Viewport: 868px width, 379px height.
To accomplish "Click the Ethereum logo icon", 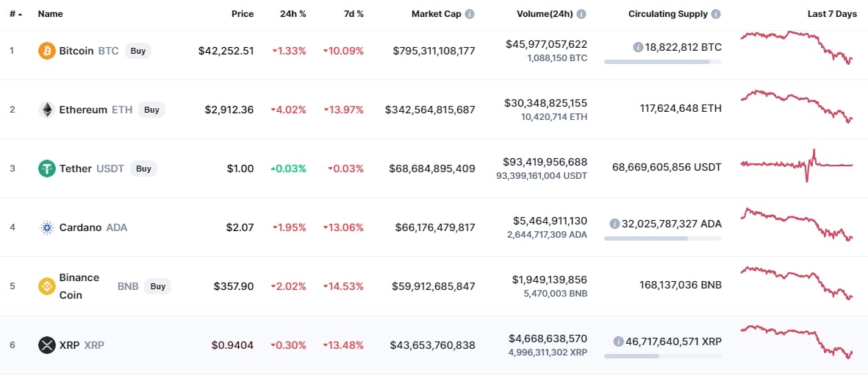I will click(x=46, y=110).
